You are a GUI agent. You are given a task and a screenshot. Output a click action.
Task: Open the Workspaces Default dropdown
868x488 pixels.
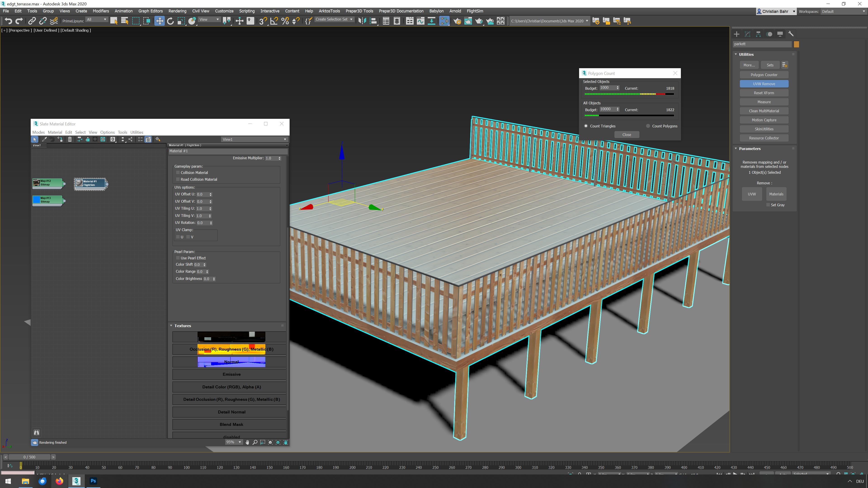point(843,12)
